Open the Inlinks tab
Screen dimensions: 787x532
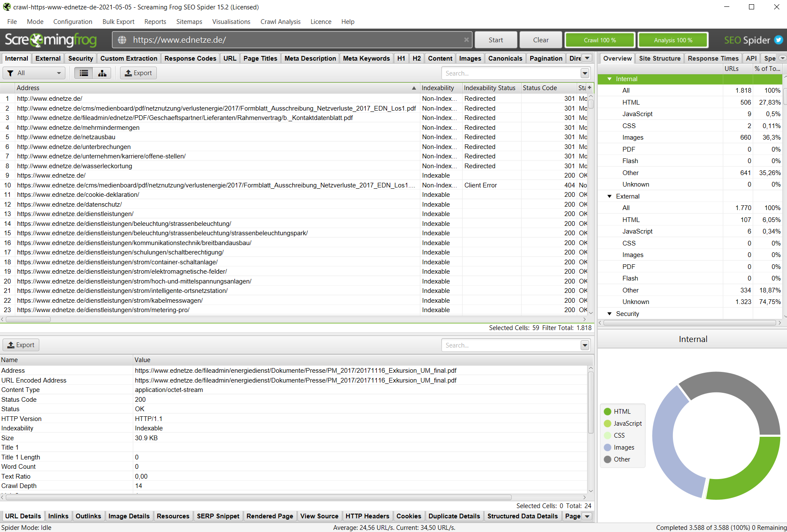coord(58,516)
